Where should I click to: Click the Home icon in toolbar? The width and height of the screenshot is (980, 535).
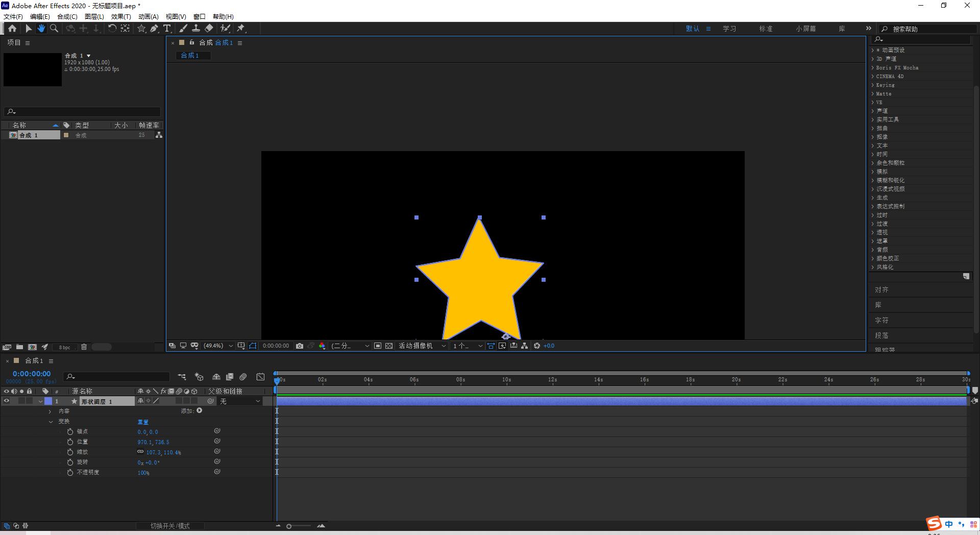12,29
